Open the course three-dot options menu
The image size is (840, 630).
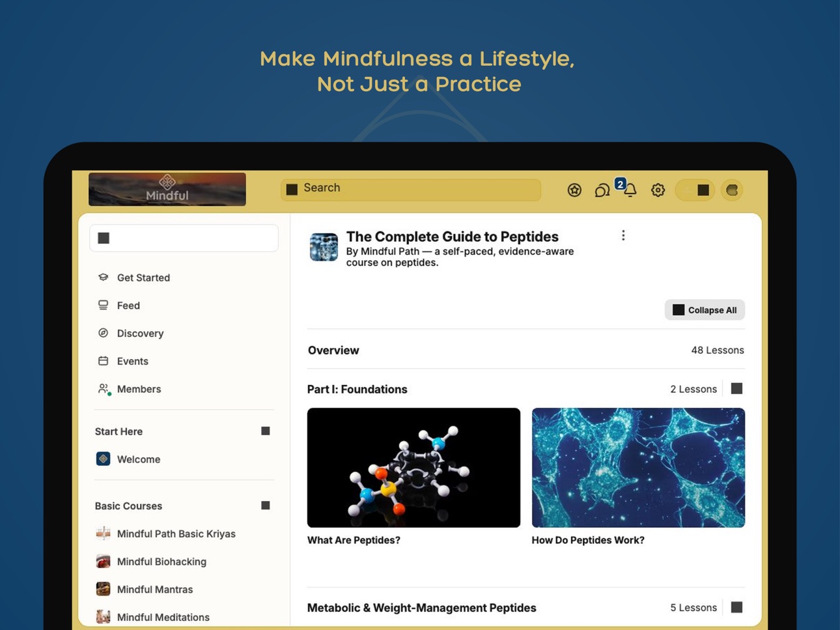[x=623, y=236]
